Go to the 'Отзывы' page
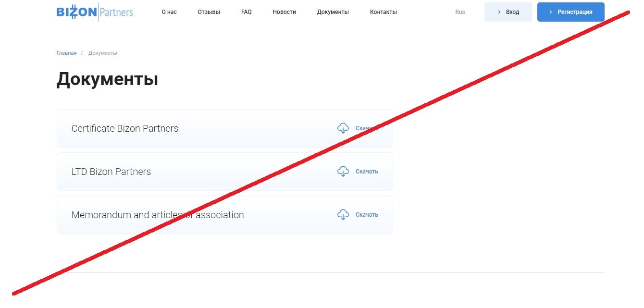This screenshot has height=308, width=644. click(209, 12)
